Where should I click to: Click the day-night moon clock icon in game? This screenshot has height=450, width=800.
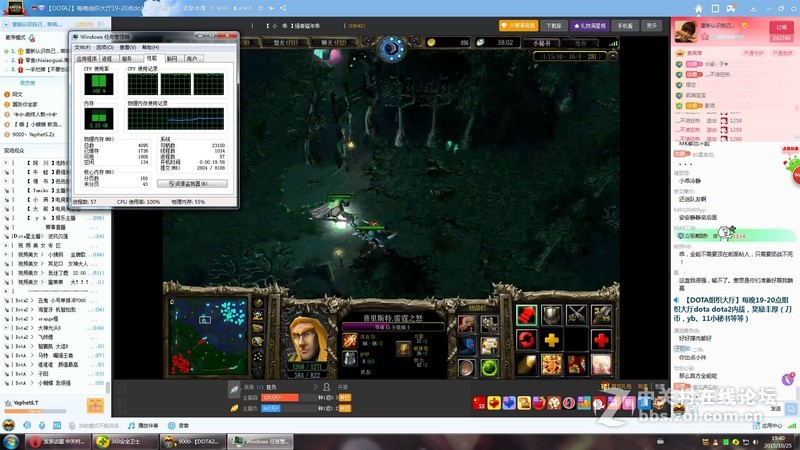pos(392,49)
